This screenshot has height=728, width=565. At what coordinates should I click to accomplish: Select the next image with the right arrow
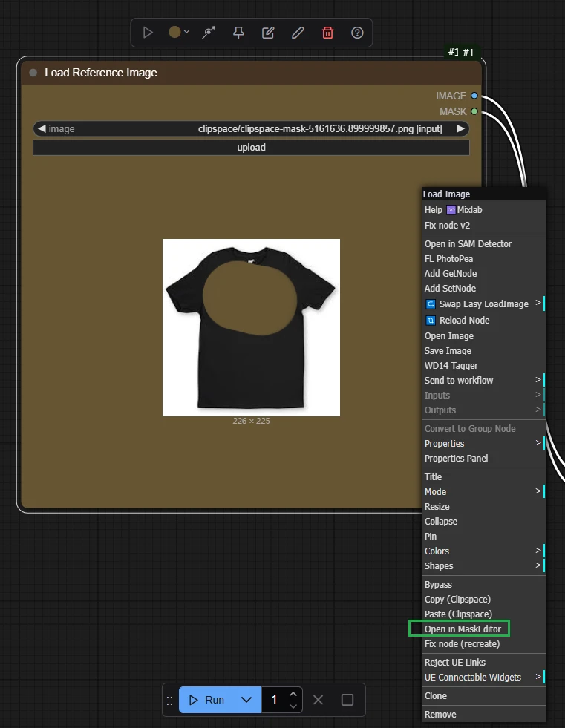pos(460,128)
